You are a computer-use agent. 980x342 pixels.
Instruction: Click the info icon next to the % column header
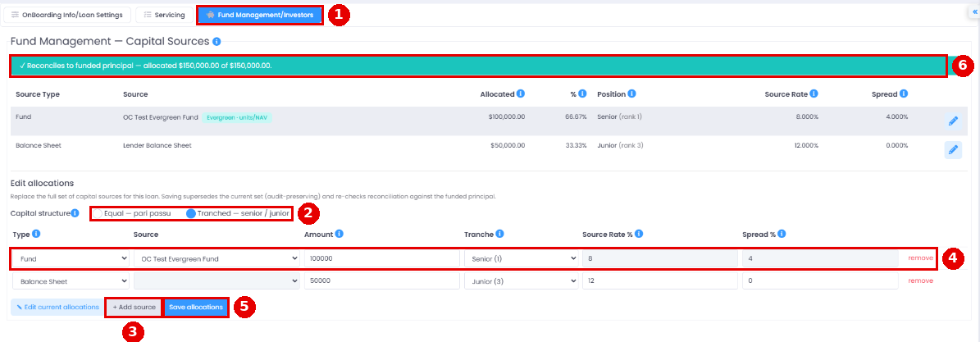click(x=582, y=93)
